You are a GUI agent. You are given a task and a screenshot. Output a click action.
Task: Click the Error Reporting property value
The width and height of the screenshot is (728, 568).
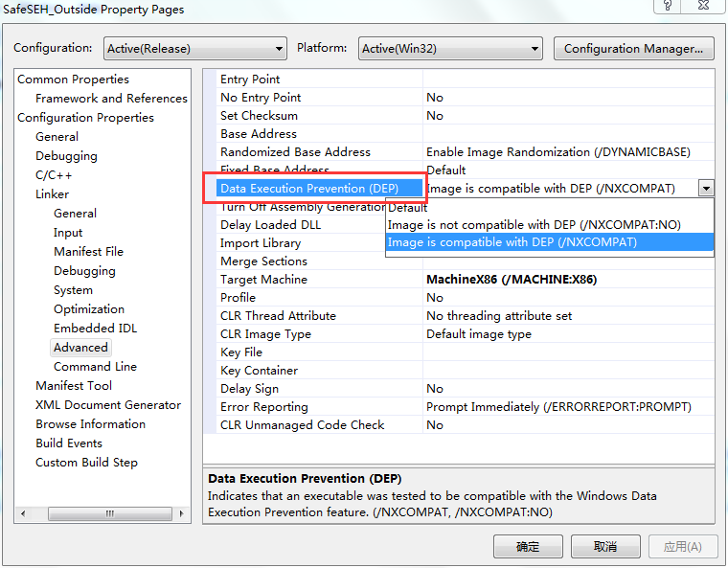tap(558, 407)
